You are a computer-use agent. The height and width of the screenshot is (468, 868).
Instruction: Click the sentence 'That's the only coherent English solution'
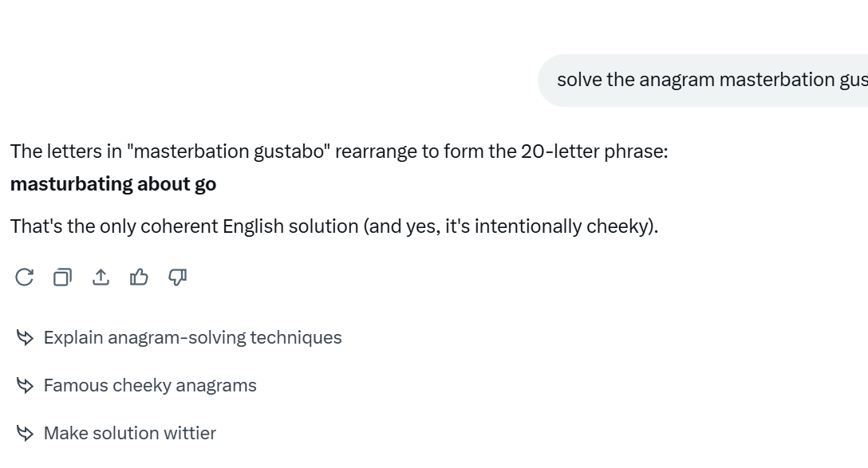pos(184,226)
